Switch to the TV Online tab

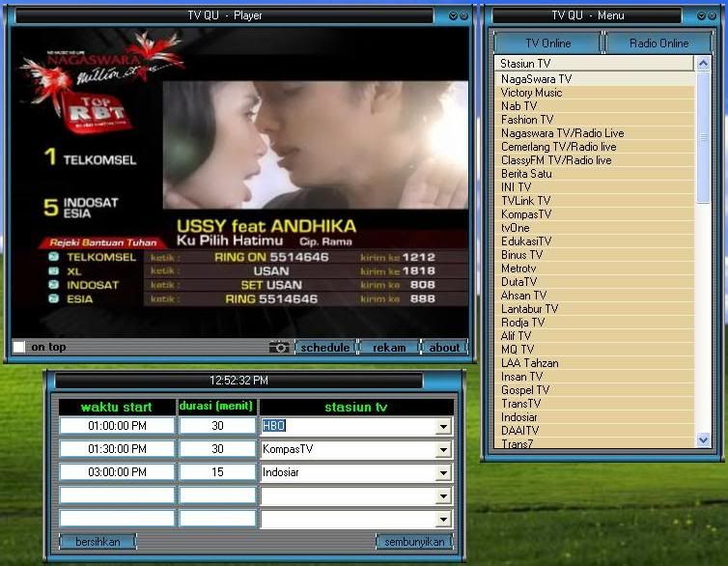click(x=547, y=43)
